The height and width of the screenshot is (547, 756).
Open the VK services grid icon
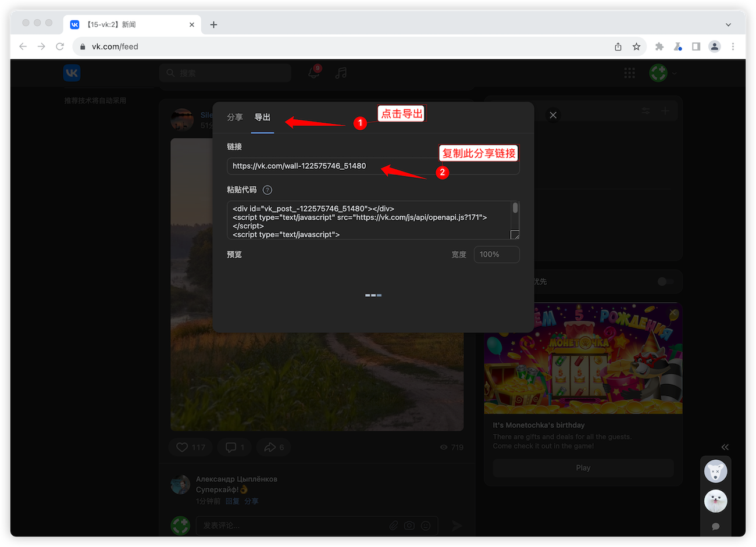tap(629, 73)
